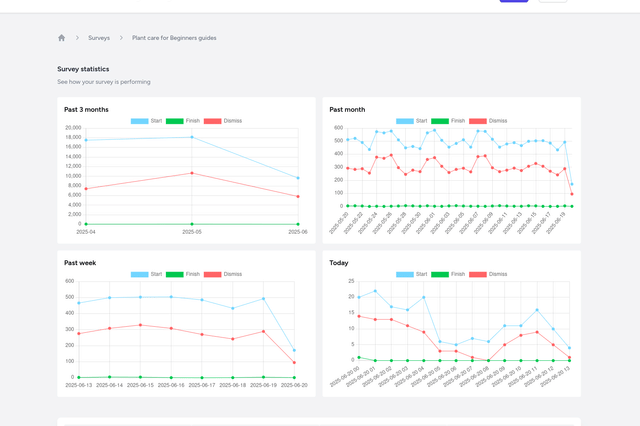Select 2025-05 Dismiss point in Past 3 months
The width and height of the screenshot is (640, 426).
192,173
